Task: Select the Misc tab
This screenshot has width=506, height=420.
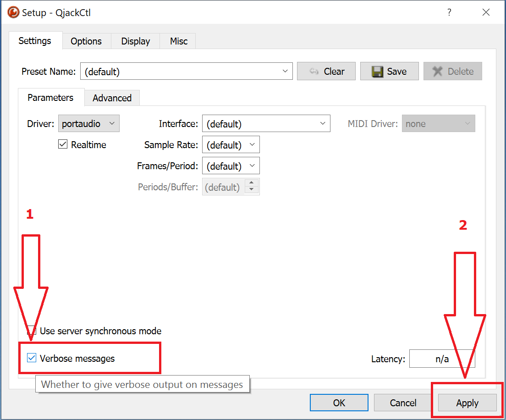Action: tap(178, 41)
